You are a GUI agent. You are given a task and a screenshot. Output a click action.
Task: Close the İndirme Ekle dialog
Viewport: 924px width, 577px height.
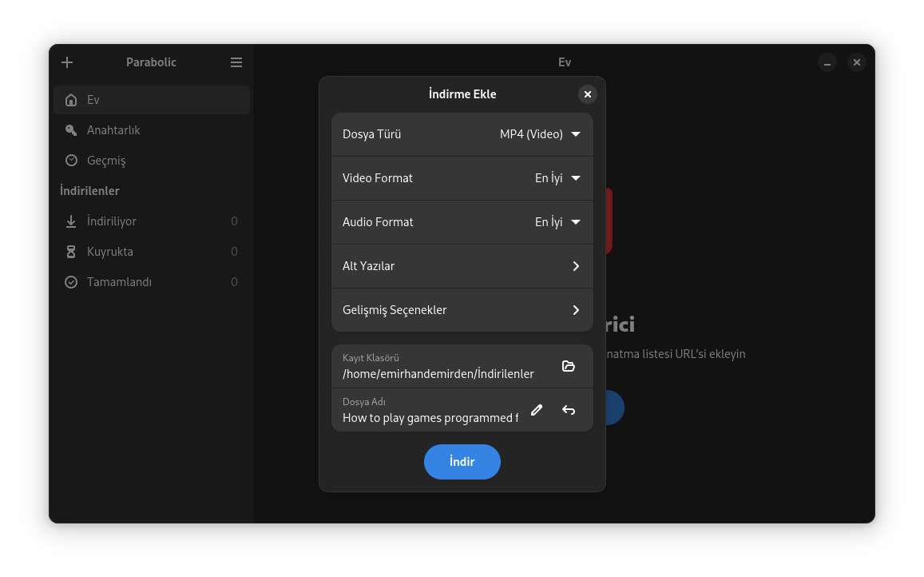click(588, 94)
